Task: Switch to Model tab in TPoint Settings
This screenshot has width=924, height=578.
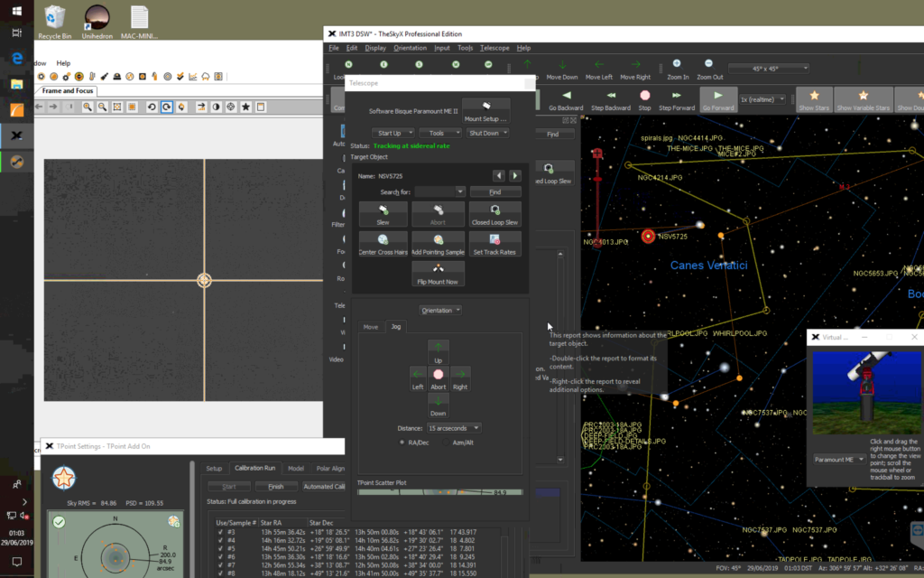Action: point(296,469)
